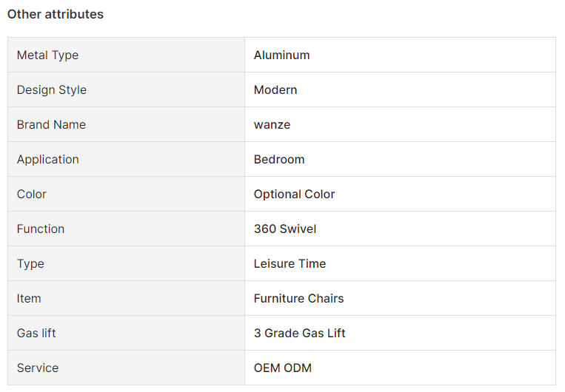565x392 pixels.
Task: Click the 'Optional Color' value
Action: coord(294,195)
